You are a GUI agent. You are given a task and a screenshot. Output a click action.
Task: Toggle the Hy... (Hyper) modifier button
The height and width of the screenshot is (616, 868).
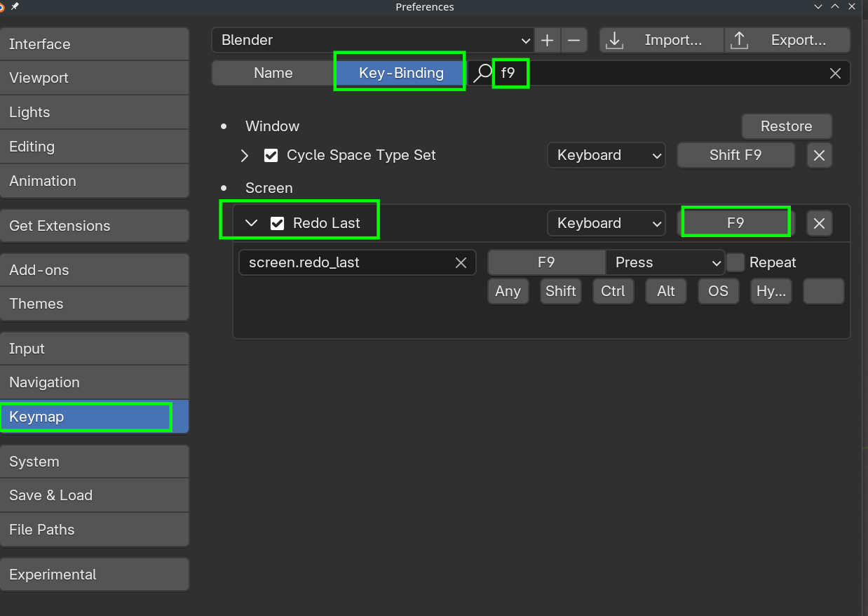coord(771,291)
